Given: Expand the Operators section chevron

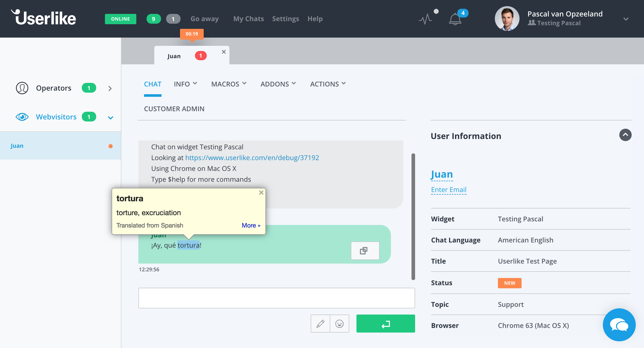Looking at the screenshot, I should tap(110, 89).
